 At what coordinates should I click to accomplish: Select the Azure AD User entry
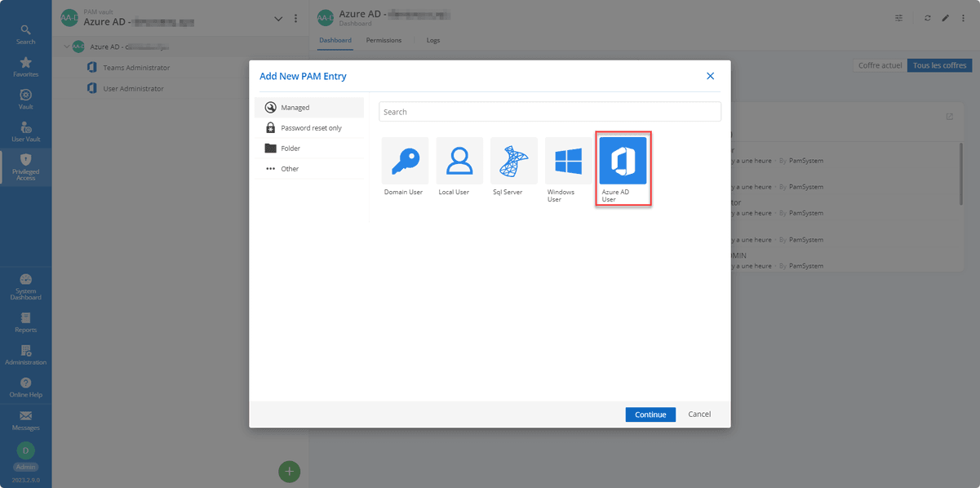[623, 162]
